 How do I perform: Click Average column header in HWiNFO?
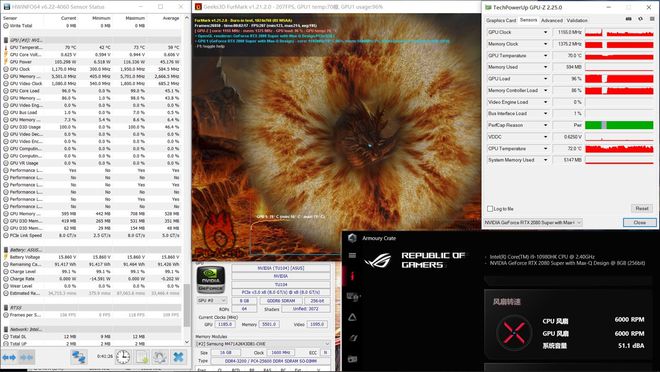point(171,18)
